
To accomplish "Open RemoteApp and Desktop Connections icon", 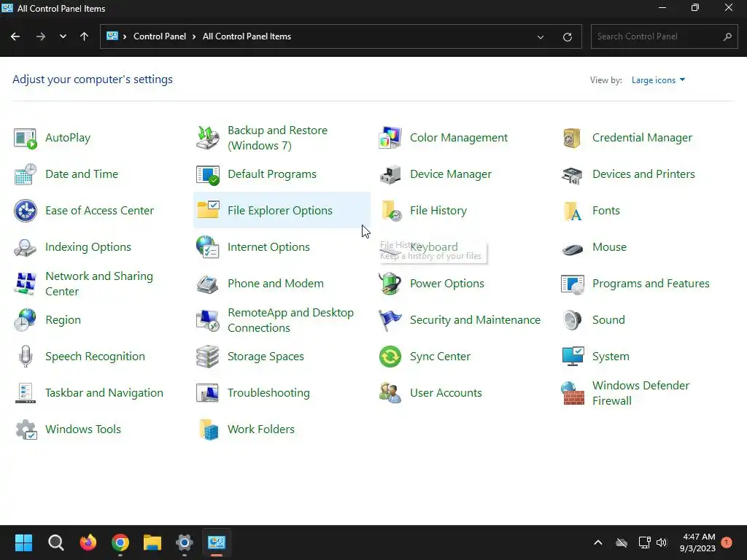I will pos(208,320).
